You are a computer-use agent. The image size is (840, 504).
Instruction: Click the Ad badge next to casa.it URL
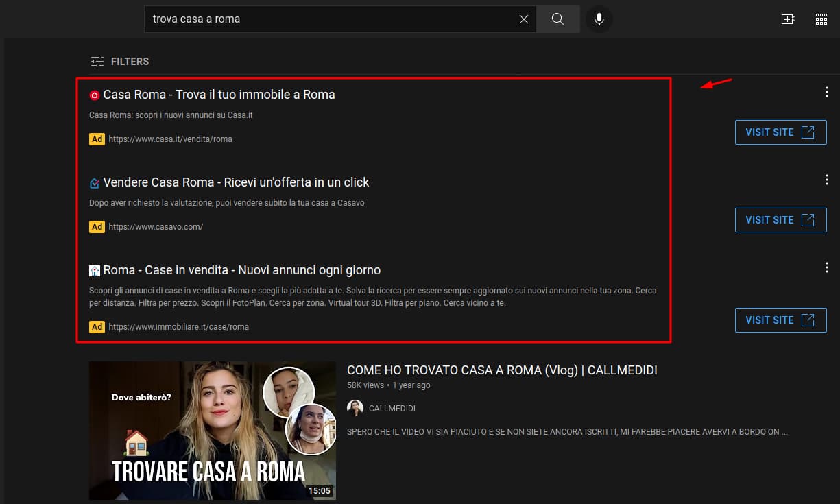(x=97, y=139)
